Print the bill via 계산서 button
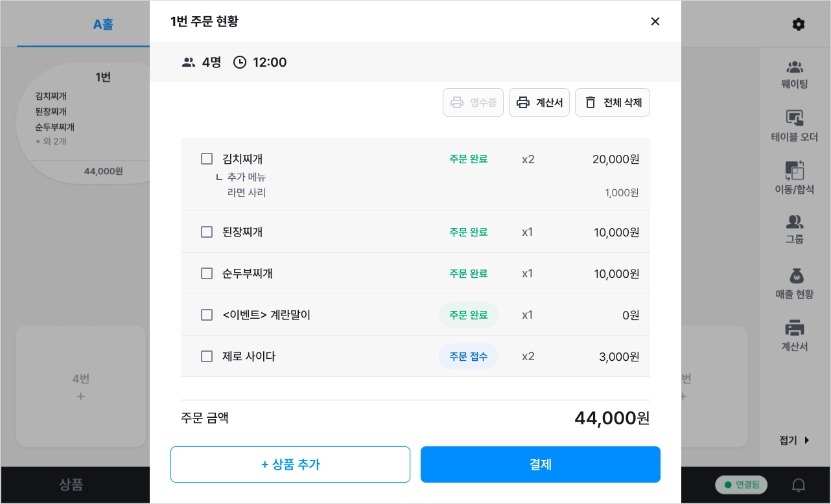Image resolution: width=831 pixels, height=504 pixels. point(539,102)
